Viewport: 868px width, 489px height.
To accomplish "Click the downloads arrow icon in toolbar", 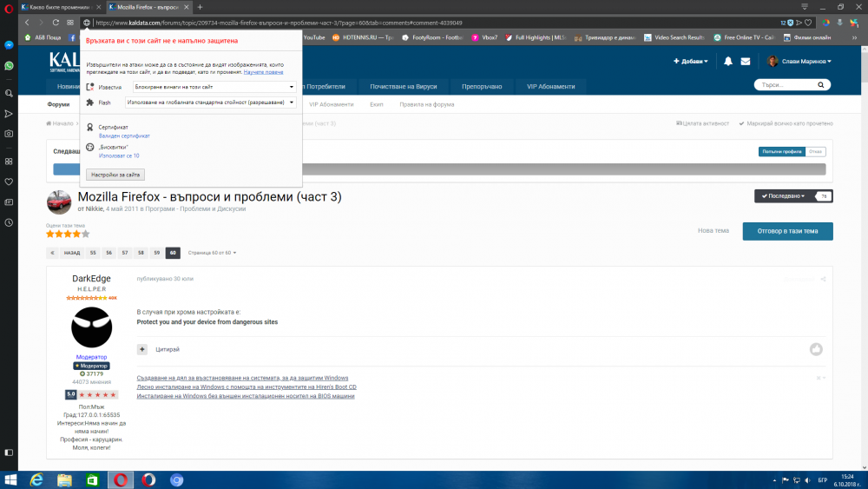I will pos(839,23).
